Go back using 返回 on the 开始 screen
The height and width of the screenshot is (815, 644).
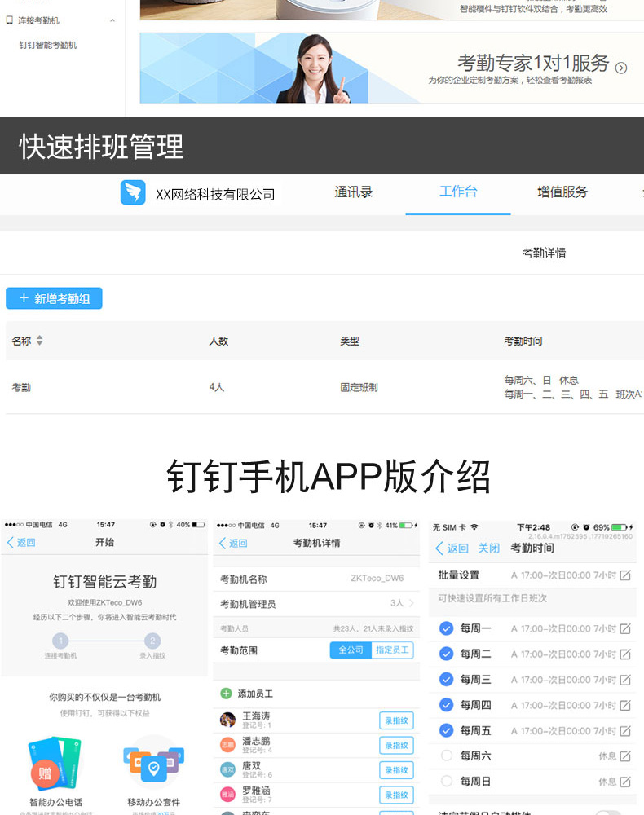21,543
